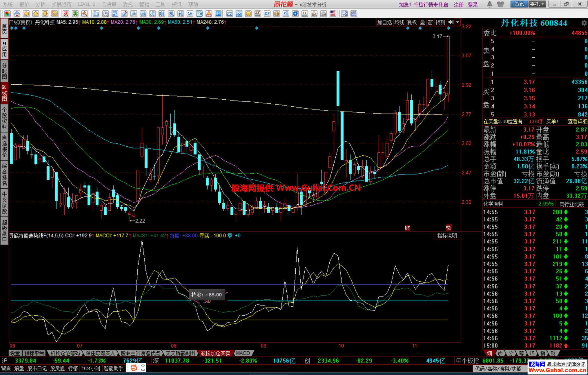588x375 pixels.
Task: Toggle 均线 moving averages on the chart
Action: click(x=399, y=22)
